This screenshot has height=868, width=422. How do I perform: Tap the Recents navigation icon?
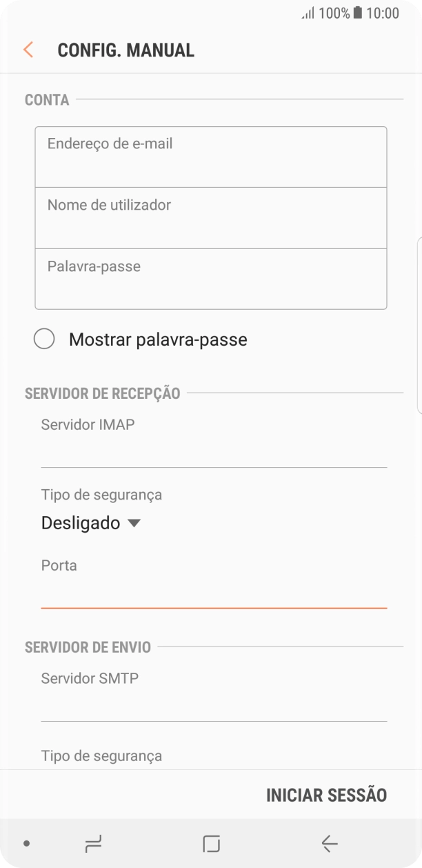point(94,843)
